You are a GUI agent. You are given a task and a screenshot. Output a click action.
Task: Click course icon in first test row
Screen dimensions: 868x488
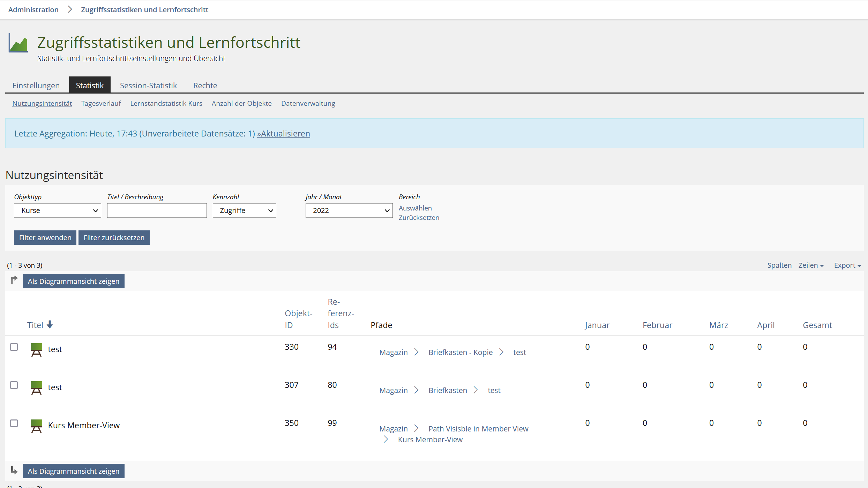[36, 349]
